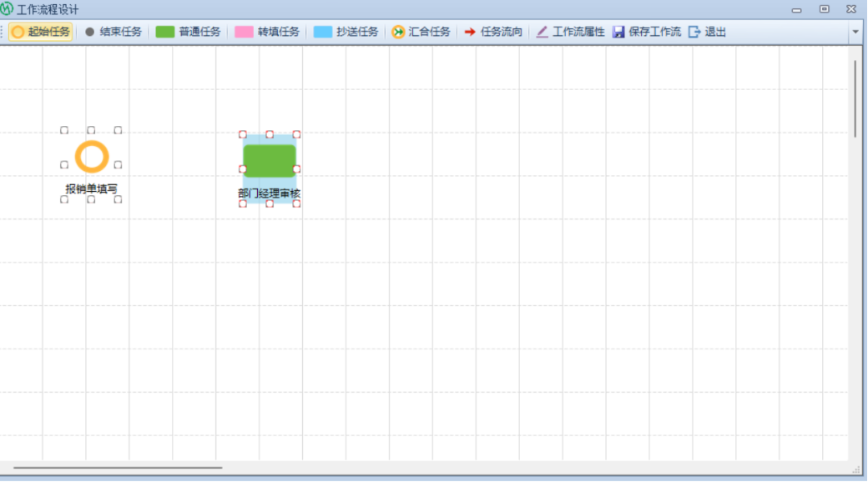The width and height of the screenshot is (868, 482).
Task: Select the 结束任务 end task tool
Action: click(x=114, y=32)
